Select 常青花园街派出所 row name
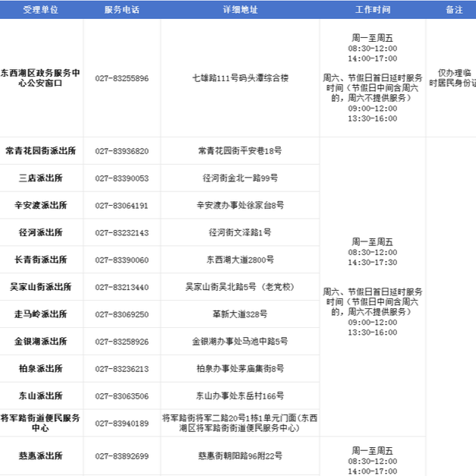476x476 pixels. (41, 150)
